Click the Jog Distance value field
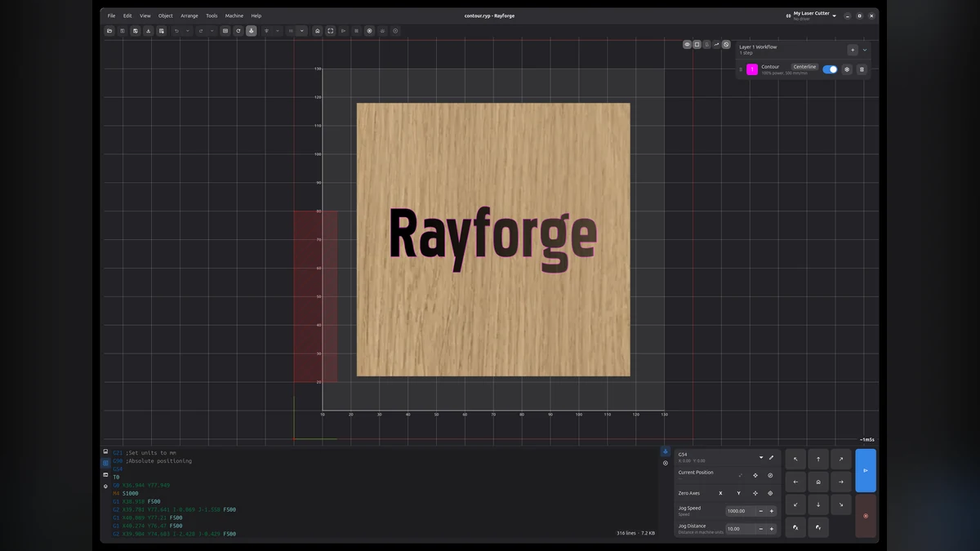Image resolution: width=980 pixels, height=551 pixels. coord(741,529)
